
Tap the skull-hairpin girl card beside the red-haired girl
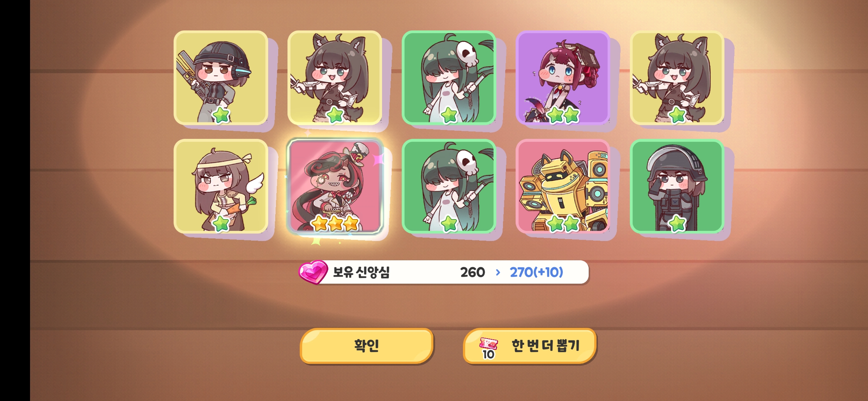449,78
